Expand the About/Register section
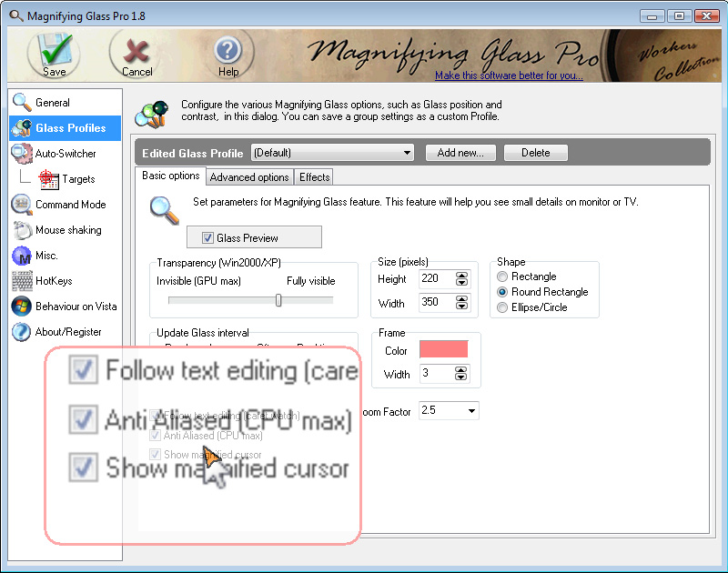Screen dimensions: 728x573 65,332
